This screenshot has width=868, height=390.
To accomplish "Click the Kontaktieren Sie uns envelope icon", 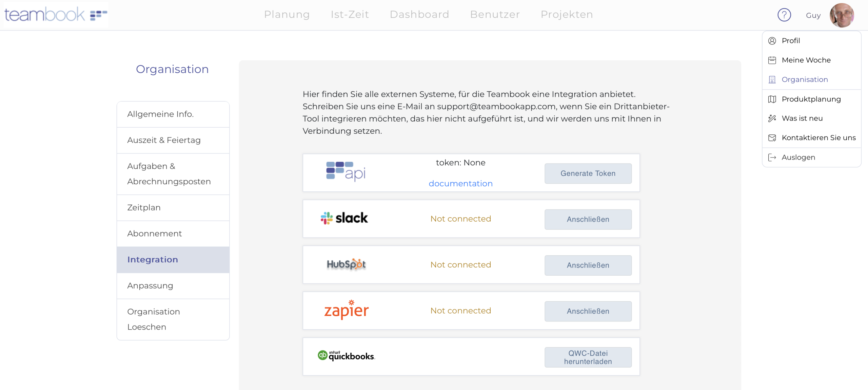I will (772, 138).
